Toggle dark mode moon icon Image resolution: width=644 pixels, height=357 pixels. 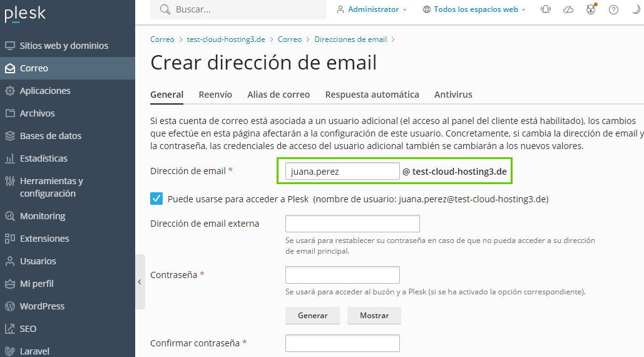click(x=636, y=9)
